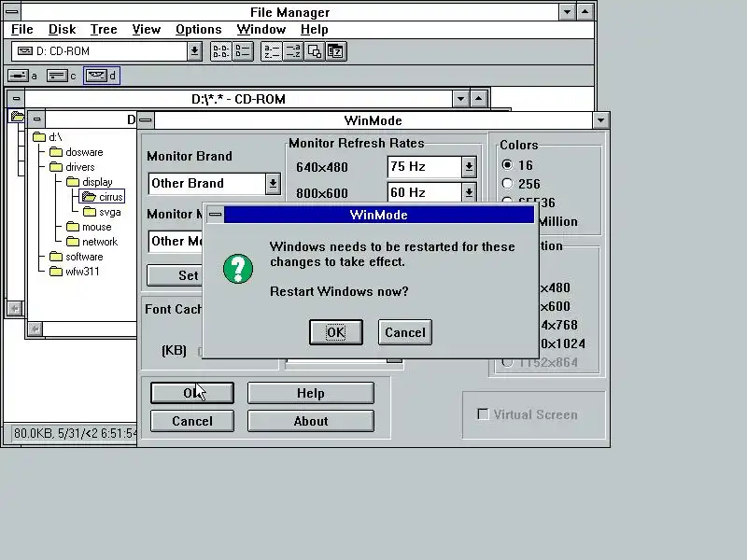Click Other Brand combo box field
The image size is (747, 560).
pyautogui.click(x=207, y=183)
